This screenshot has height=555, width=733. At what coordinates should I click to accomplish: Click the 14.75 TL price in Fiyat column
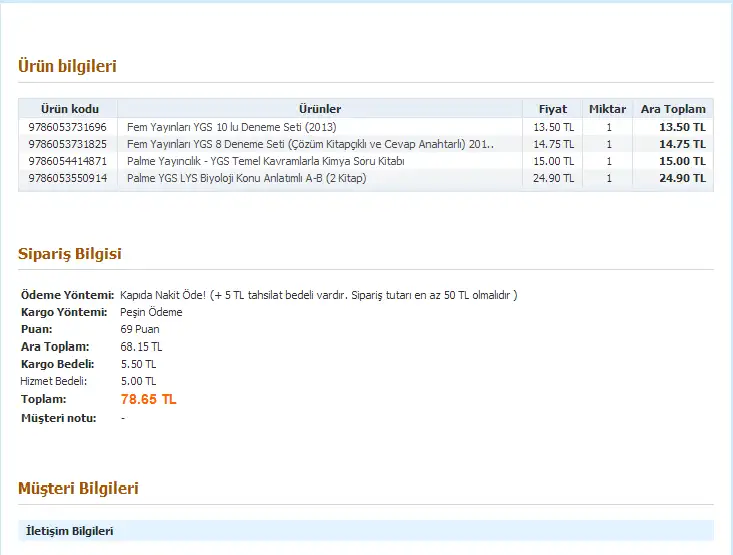click(553, 144)
